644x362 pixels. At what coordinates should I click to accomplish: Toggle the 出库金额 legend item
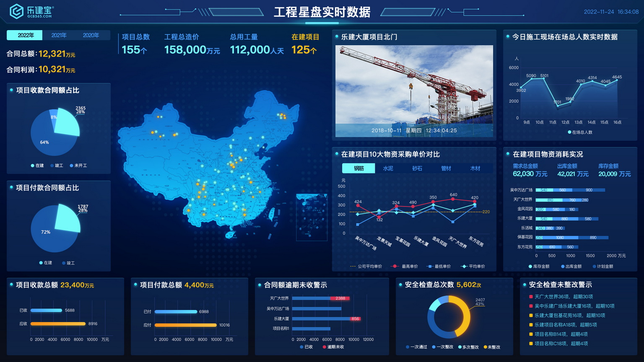pyautogui.click(x=571, y=266)
